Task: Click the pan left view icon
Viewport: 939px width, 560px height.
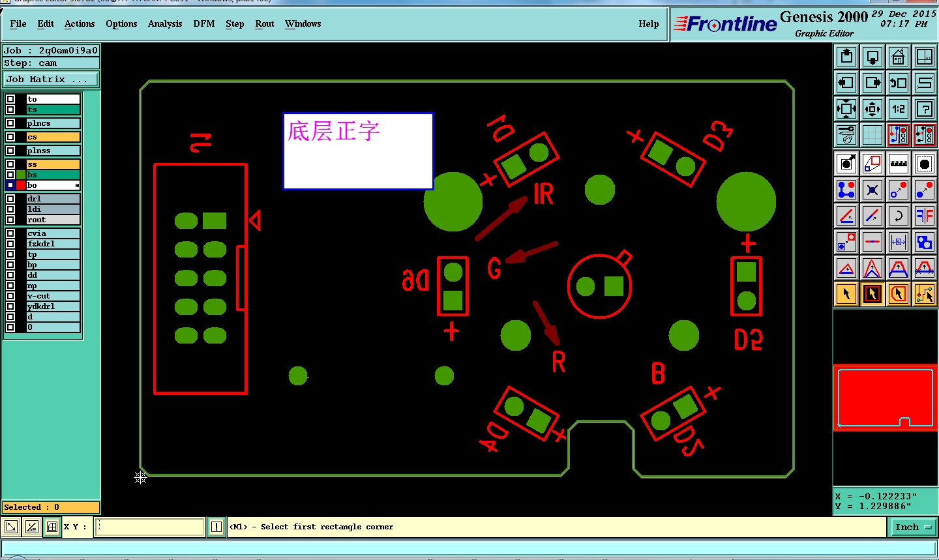Action: pyautogui.click(x=846, y=83)
